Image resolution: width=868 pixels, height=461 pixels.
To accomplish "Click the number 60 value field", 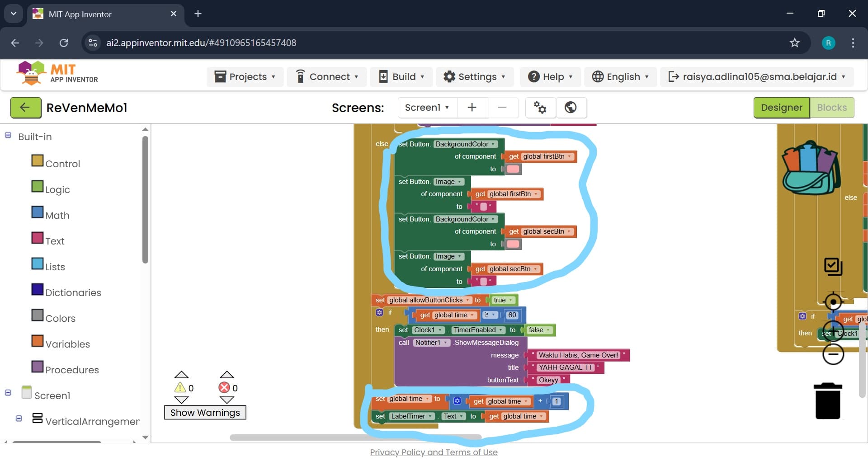I will point(512,315).
